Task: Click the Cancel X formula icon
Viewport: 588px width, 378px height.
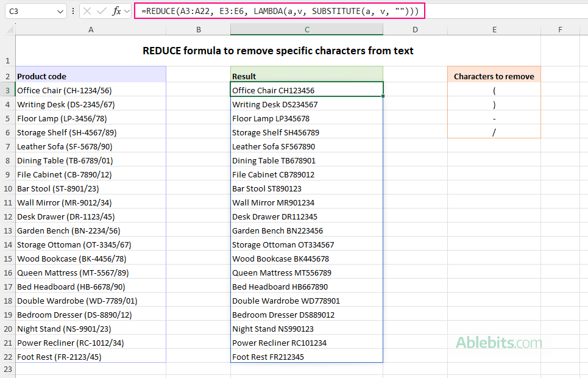Action: 87,11
